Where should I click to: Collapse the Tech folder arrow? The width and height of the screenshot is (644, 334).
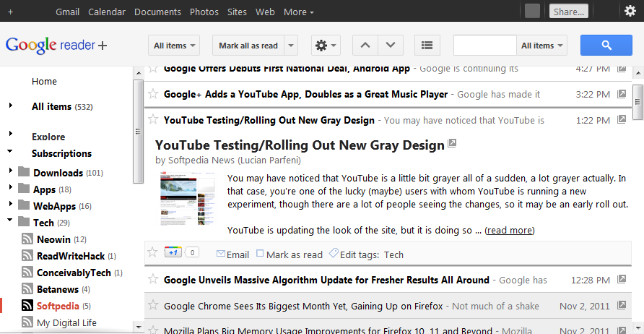click(10, 220)
